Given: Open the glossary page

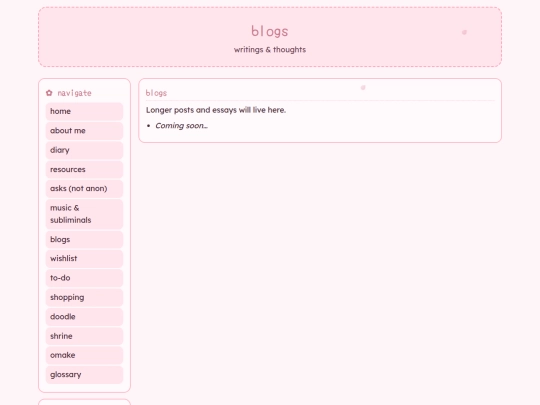Looking at the screenshot, I should click(84, 374).
